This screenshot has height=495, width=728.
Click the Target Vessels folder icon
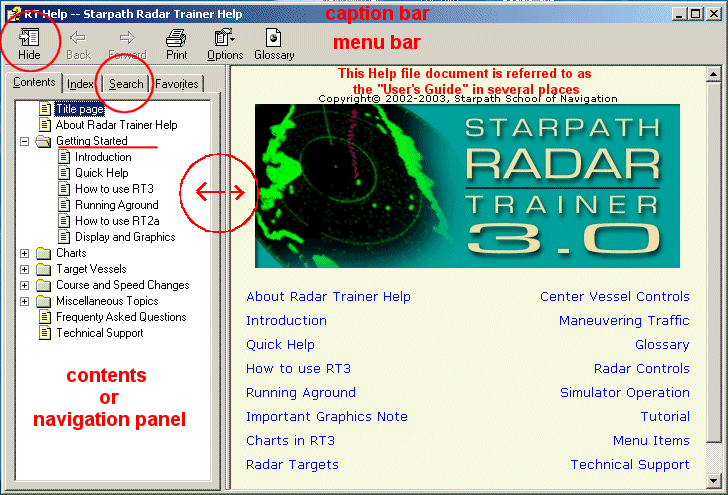point(44,269)
